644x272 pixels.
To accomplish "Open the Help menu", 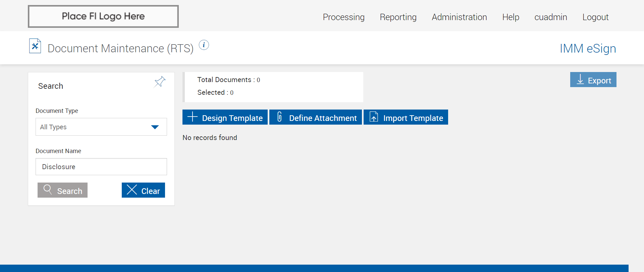I will click(x=511, y=17).
